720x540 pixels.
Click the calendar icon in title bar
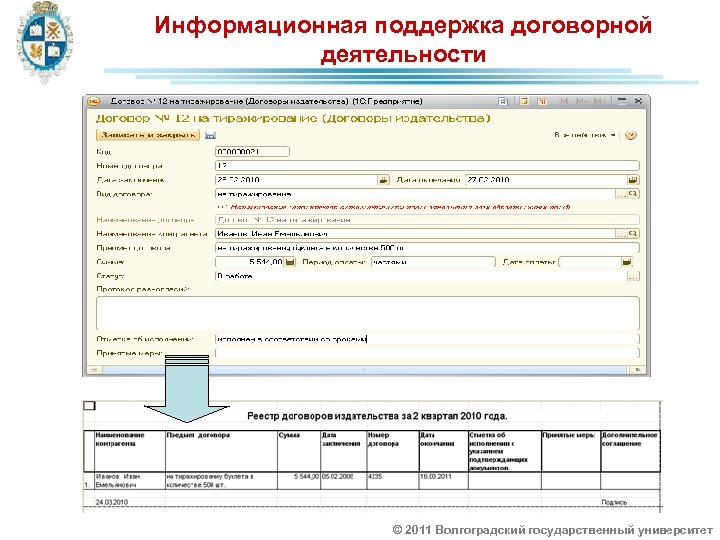click(542, 101)
